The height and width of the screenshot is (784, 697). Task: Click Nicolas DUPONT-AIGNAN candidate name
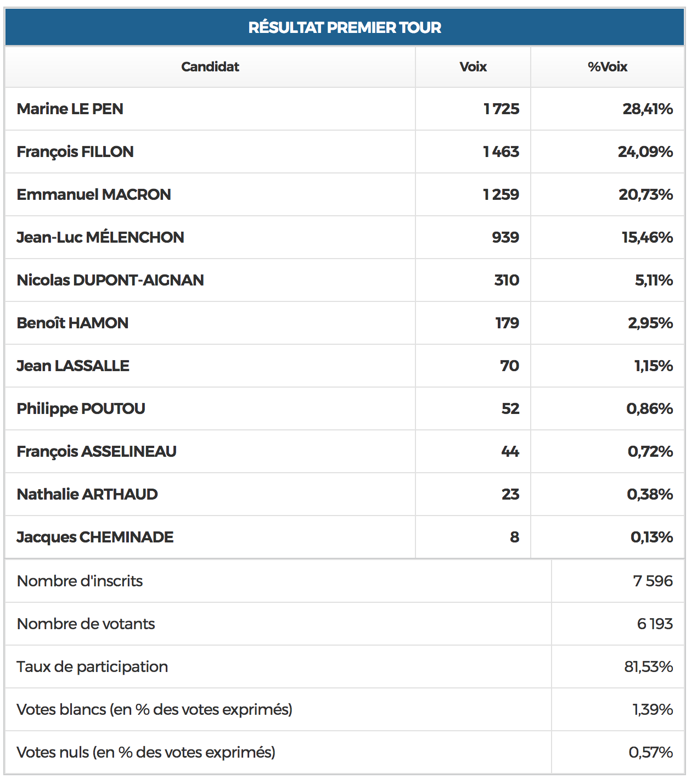[x=110, y=280]
